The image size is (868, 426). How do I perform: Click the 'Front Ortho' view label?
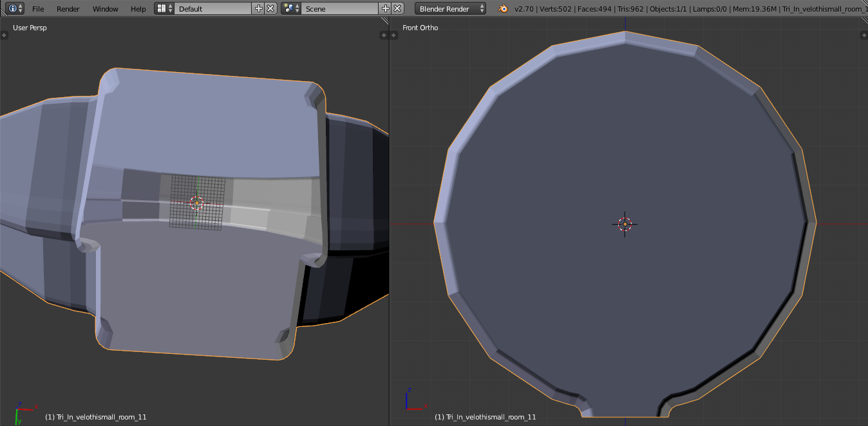420,28
